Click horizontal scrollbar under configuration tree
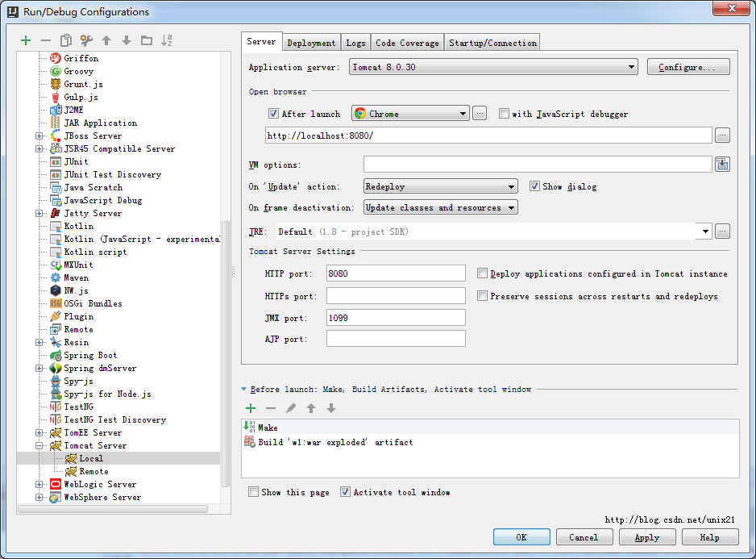This screenshot has width=756, height=559. 112,508
